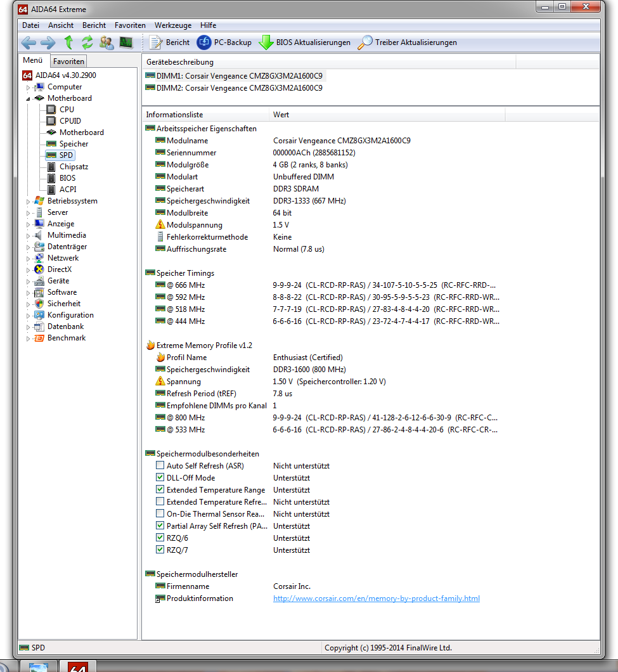Viewport: 618px width, 672px height.
Task: Toggle the Extended Temperature Refre... checkbox
Action: coord(160,501)
